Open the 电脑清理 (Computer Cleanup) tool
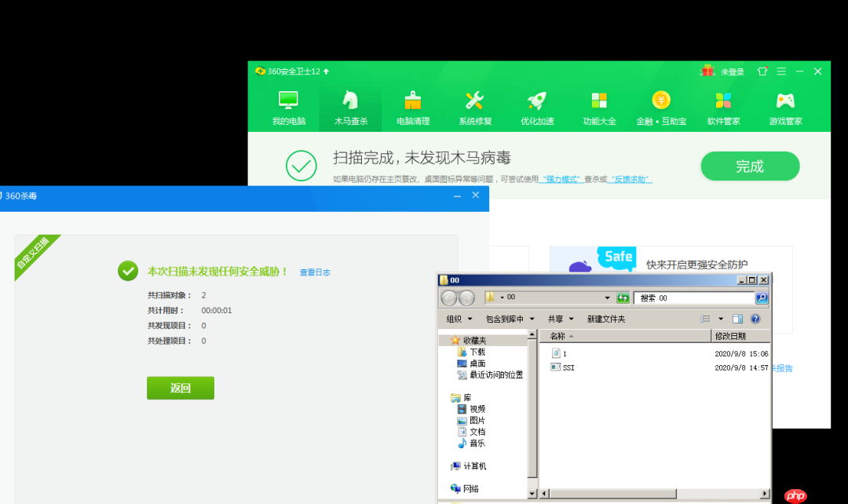 point(413,106)
